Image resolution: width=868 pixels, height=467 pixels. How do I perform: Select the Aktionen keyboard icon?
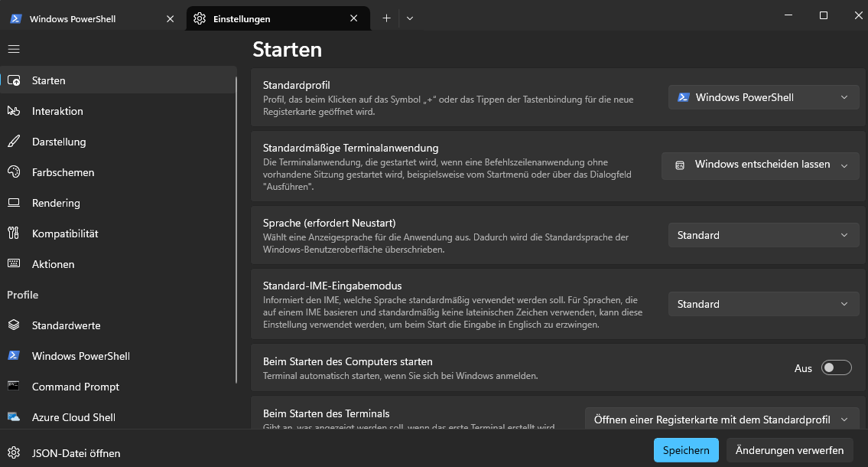tap(14, 264)
